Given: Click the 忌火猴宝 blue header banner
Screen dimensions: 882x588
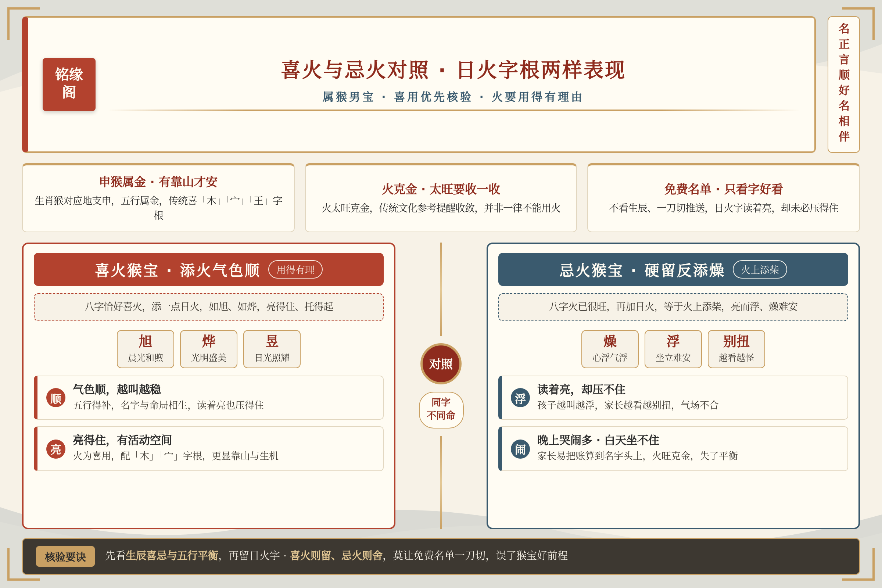Looking at the screenshot, I should pyautogui.click(x=673, y=270).
